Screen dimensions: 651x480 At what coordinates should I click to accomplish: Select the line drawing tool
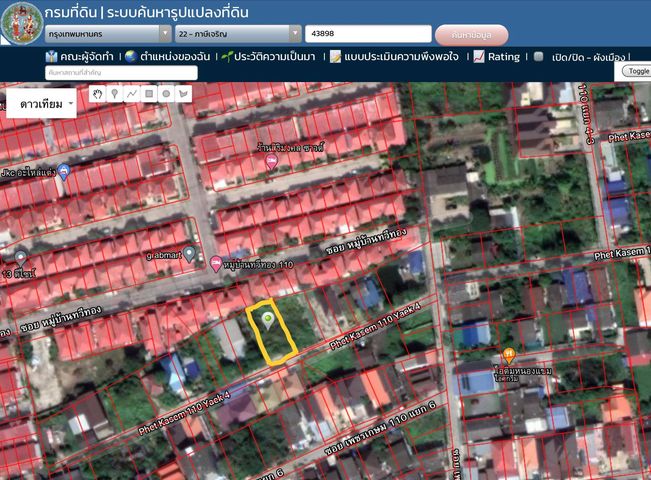pos(132,94)
